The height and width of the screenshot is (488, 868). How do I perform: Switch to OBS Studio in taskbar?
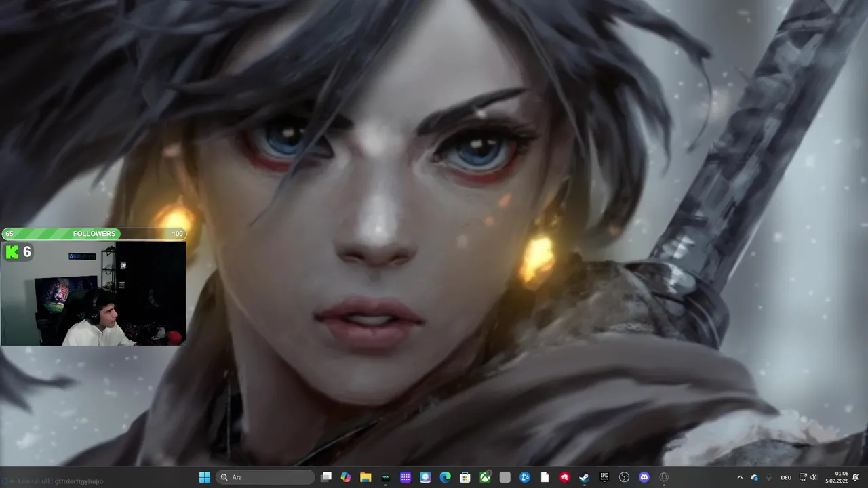coord(624,477)
